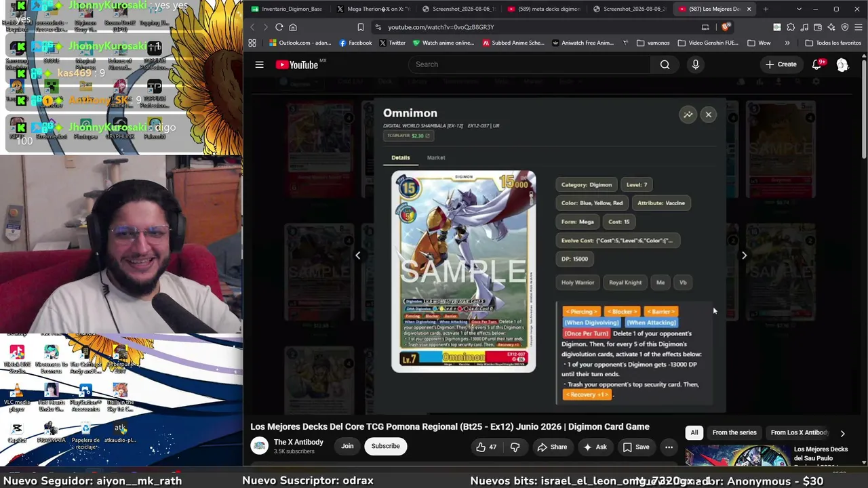Dislike the video with thumbs down
868x488 pixels.
pos(515,447)
